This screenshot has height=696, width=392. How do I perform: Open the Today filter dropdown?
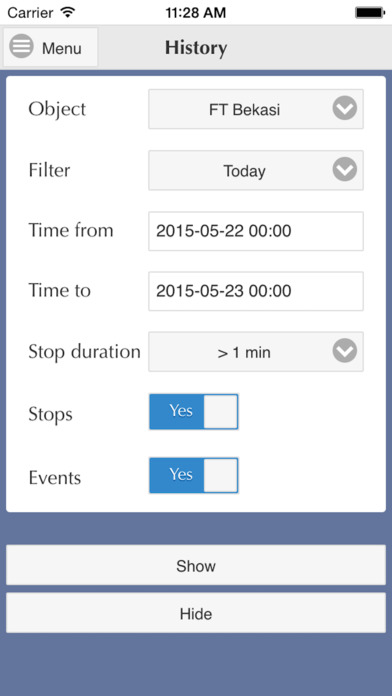pyautogui.click(x=256, y=170)
